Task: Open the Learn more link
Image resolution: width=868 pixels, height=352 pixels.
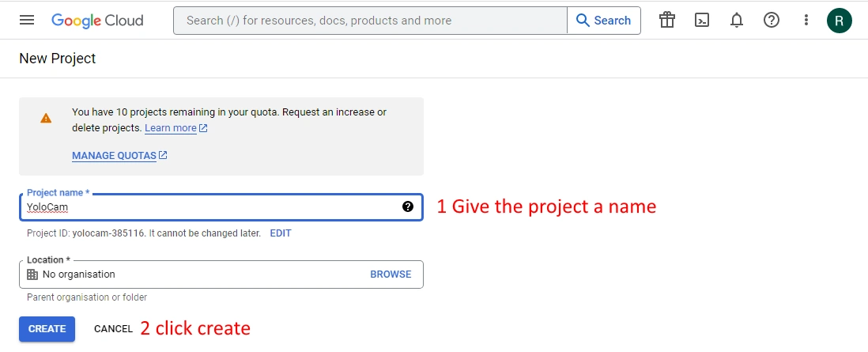Action: click(x=172, y=128)
